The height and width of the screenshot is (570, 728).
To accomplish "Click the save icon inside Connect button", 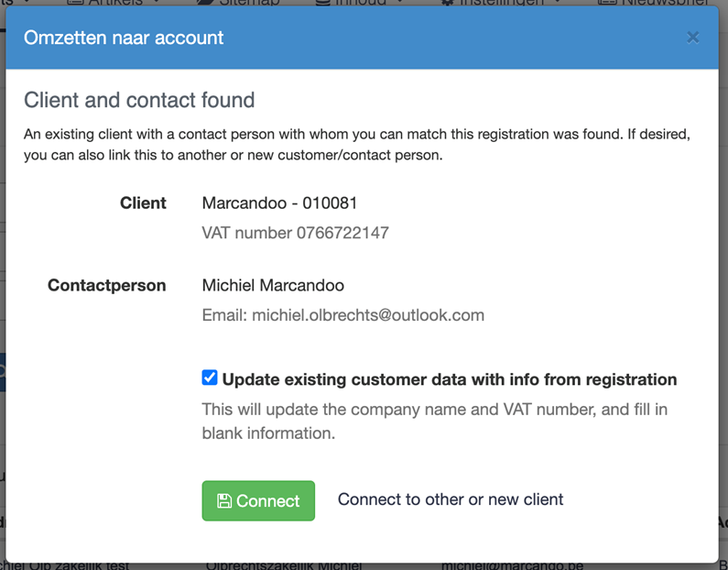I will (224, 500).
